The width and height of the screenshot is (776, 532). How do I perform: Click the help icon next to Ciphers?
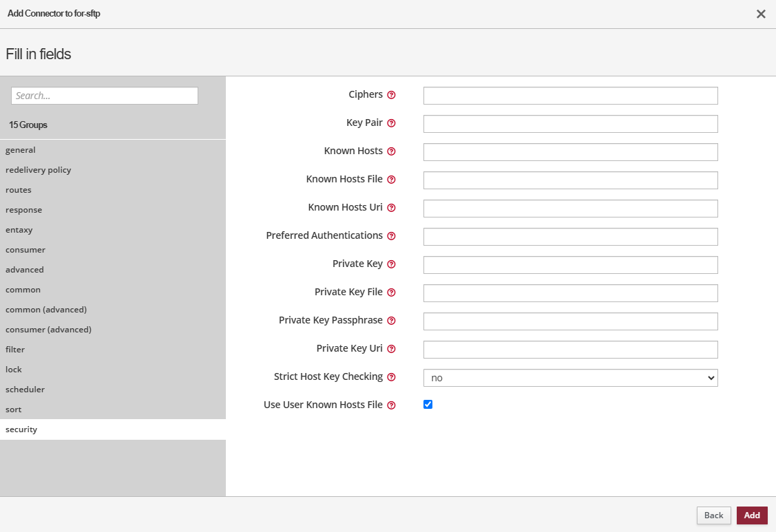[x=391, y=95]
